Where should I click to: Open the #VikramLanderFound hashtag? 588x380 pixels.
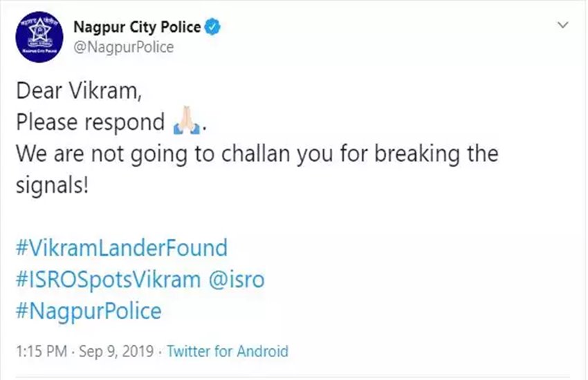[122, 248]
